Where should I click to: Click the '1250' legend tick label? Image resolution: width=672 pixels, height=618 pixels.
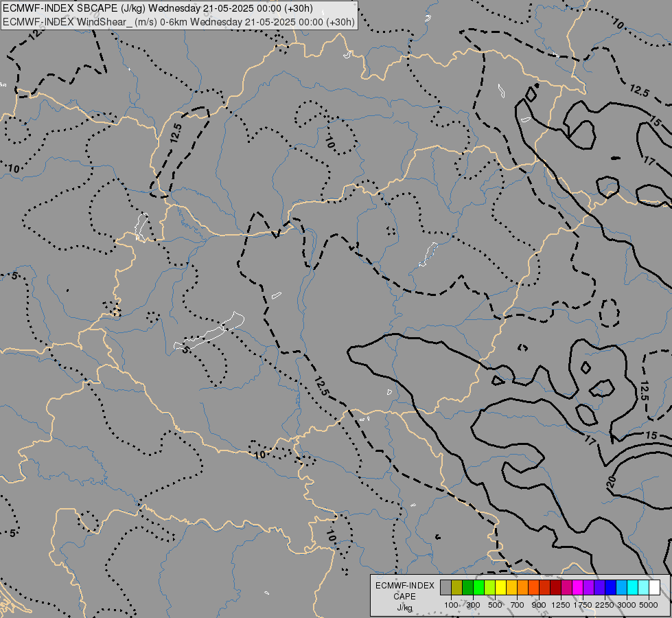tap(561, 605)
